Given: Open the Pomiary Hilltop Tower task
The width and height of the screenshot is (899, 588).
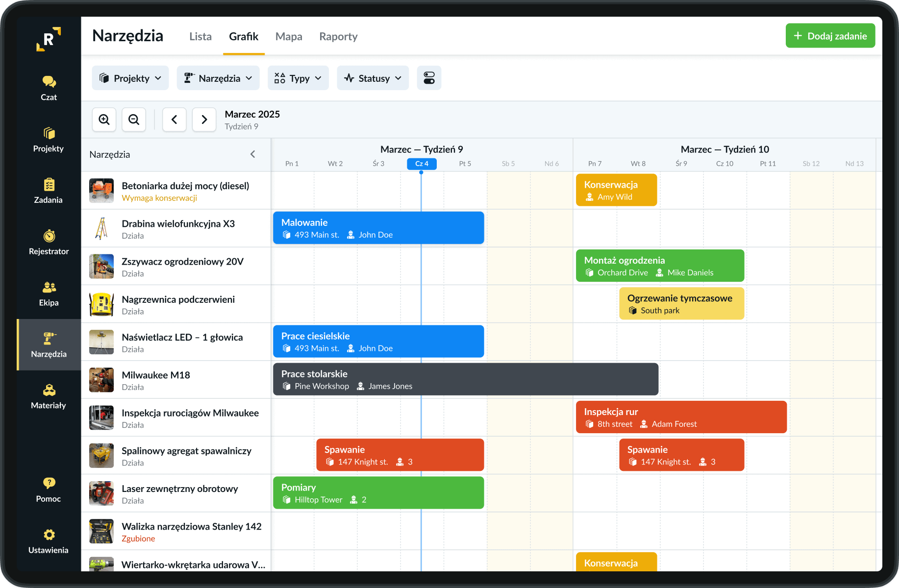Looking at the screenshot, I should (x=378, y=493).
